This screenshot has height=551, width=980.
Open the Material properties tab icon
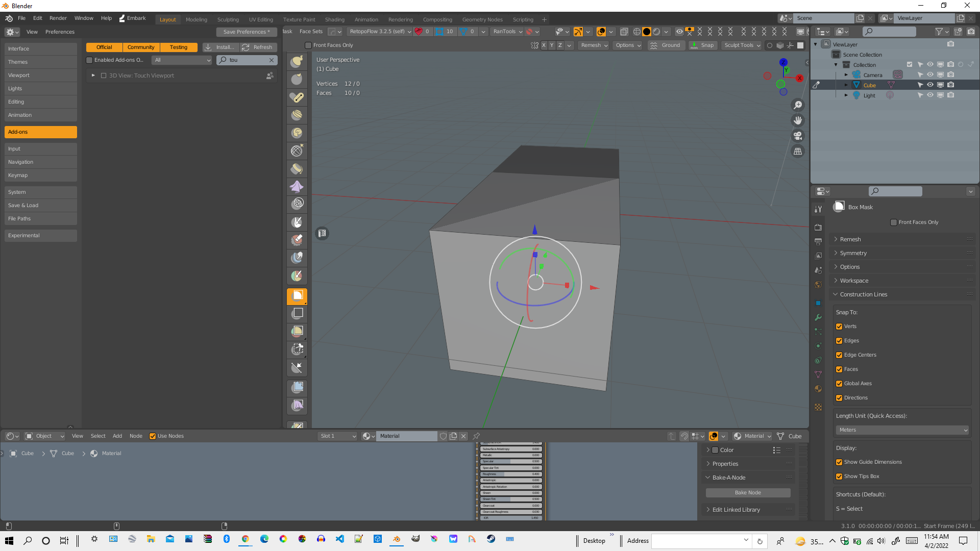818,389
